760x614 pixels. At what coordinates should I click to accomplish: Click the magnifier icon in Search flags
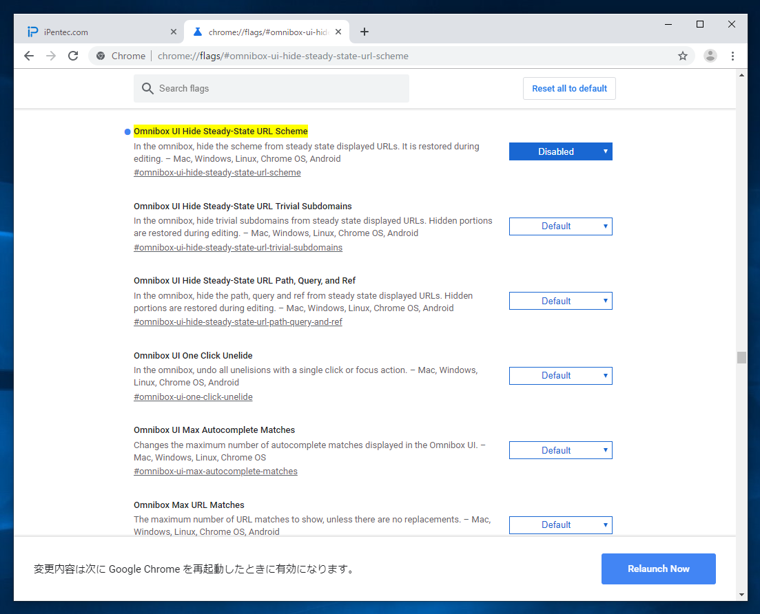click(x=147, y=88)
